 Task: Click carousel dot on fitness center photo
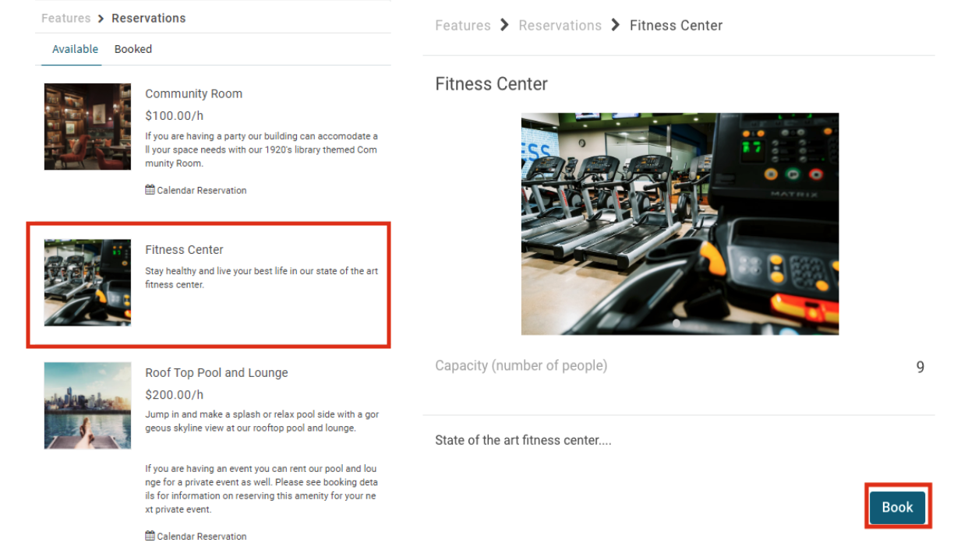(677, 322)
